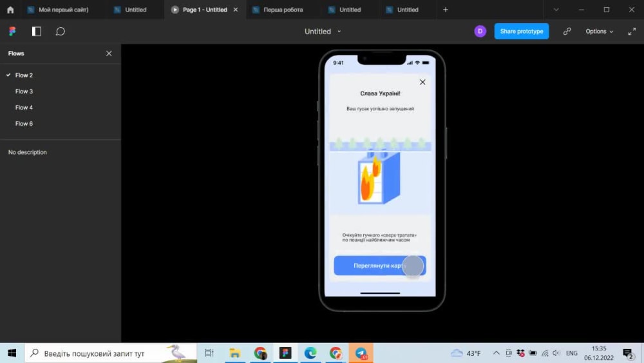The height and width of the screenshot is (363, 644).
Task: Close the popup in the phone prototype
Action: [x=422, y=83]
